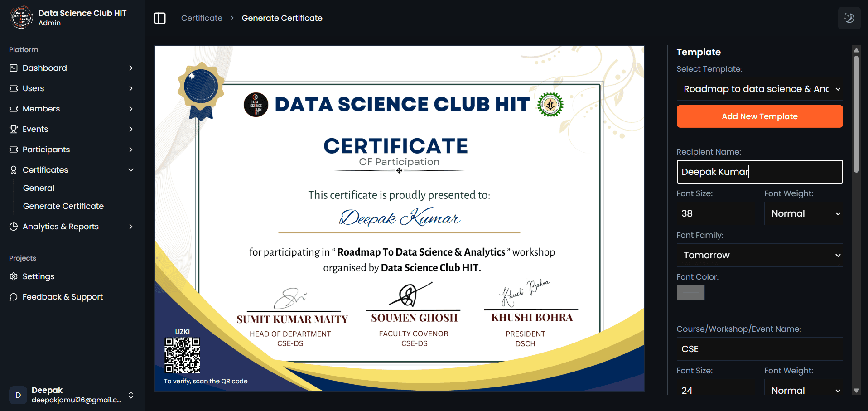Open the Users section icon
The image size is (868, 411).
click(x=14, y=88)
